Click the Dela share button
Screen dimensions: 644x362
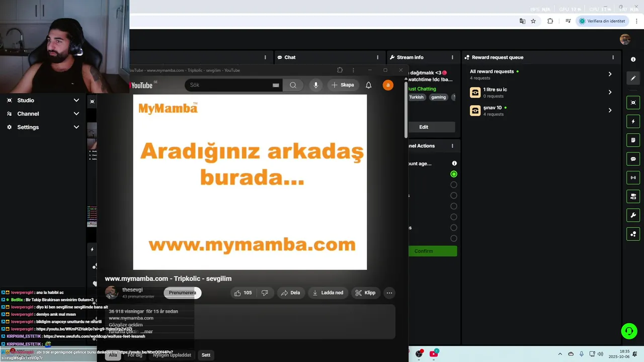[290, 293]
